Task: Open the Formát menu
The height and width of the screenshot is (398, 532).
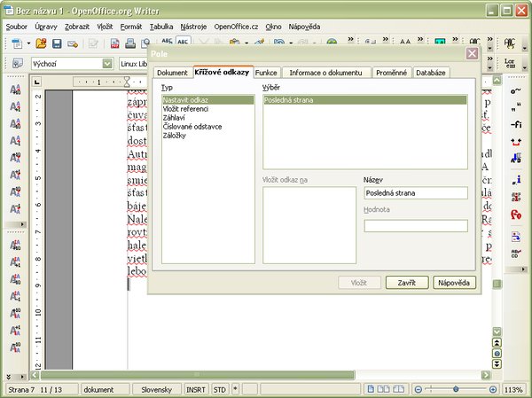Action: coord(131,27)
